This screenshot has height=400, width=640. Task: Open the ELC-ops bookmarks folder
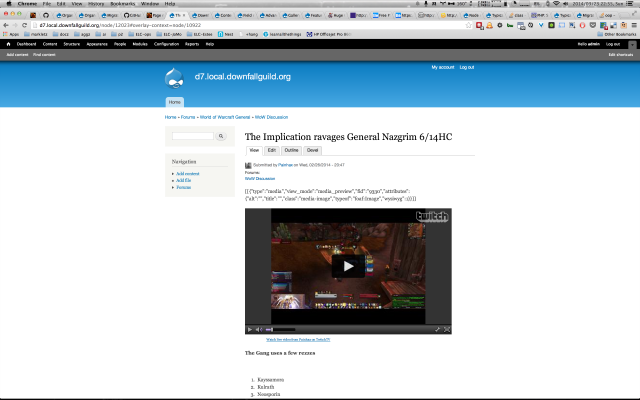click(140, 34)
